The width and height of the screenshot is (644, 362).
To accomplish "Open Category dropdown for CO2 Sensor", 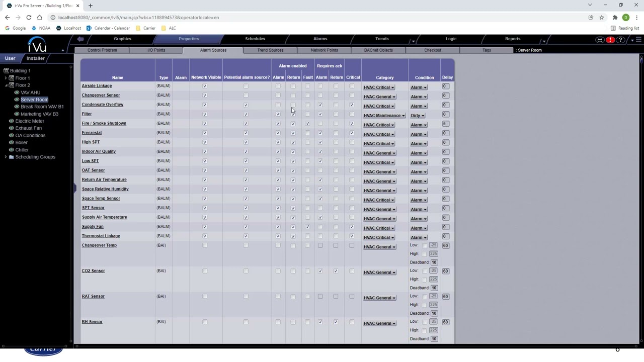I will pos(379,273).
